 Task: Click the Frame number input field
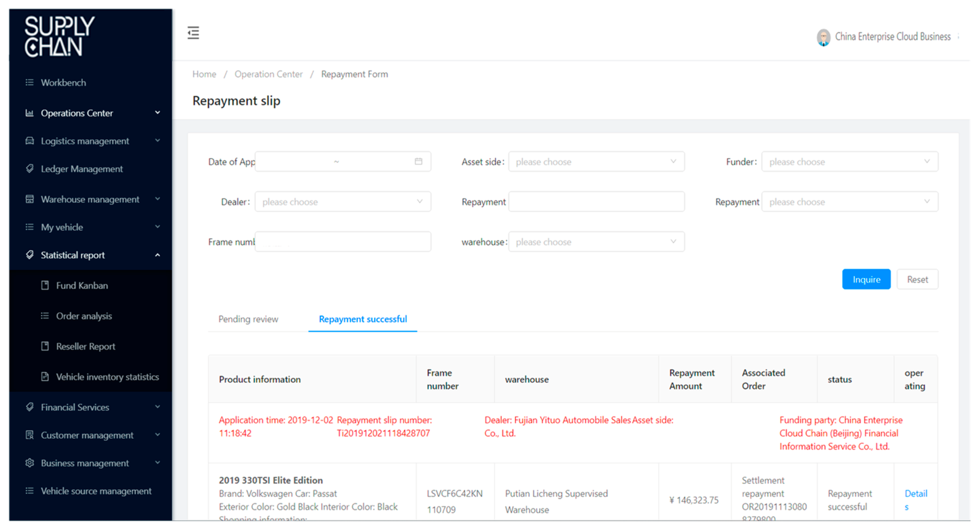point(343,242)
